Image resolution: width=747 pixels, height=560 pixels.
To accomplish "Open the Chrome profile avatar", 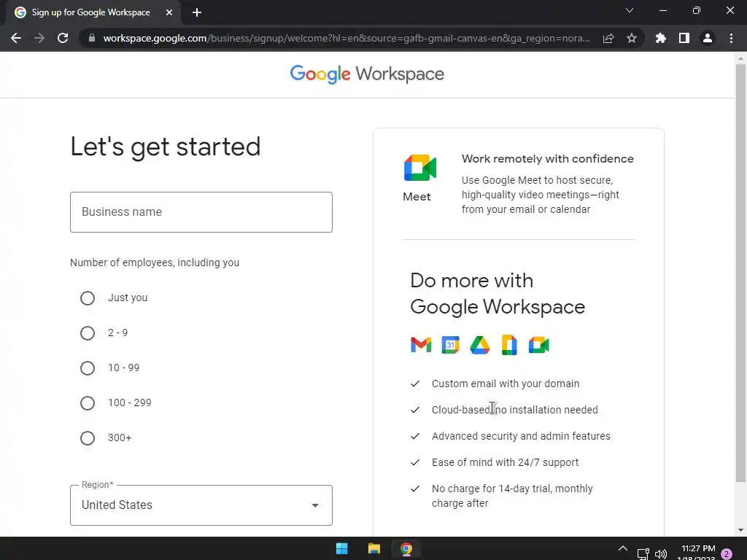I will click(708, 38).
